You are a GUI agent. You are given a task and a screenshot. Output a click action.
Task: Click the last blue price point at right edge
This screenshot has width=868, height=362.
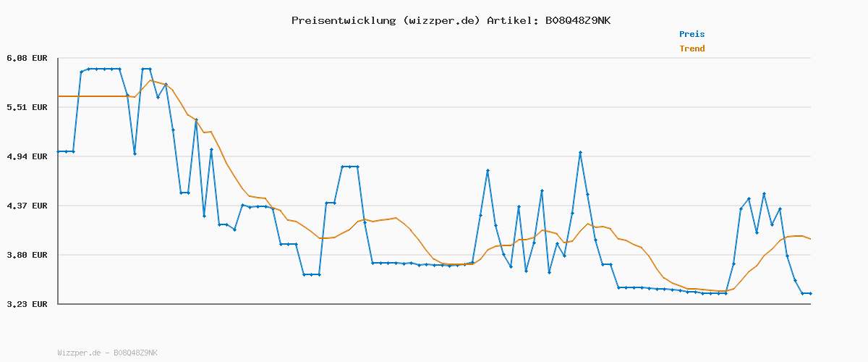(810, 293)
